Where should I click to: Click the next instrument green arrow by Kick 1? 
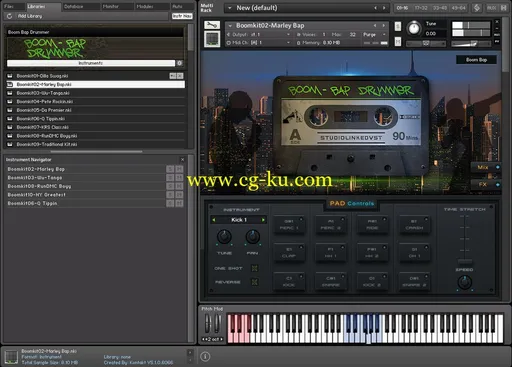pyautogui.click(x=263, y=220)
